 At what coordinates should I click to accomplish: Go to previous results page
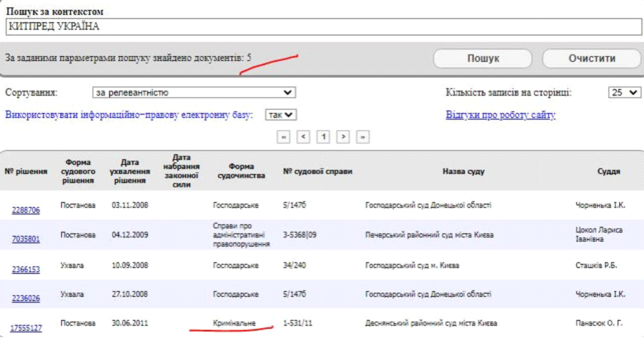click(304, 137)
